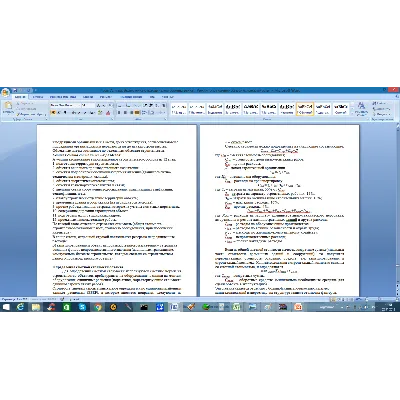Screen dimensions: 400x400
Task: Select the highlighted style in styles gallery
Action: pos(305,109)
